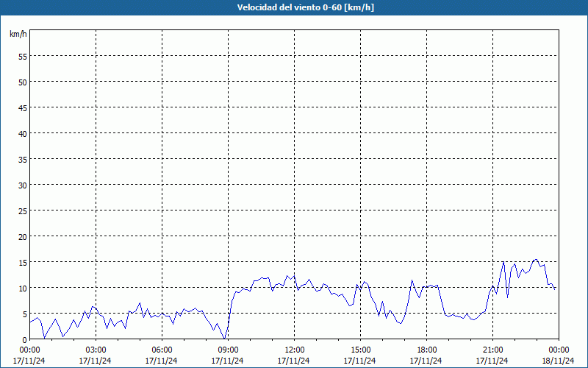Click the "00:00" time label above 18/11/24

pyautogui.click(x=559, y=350)
